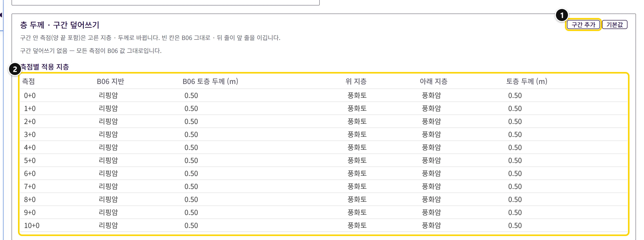The height and width of the screenshot is (240, 644).
Task: Select the 위 지층 column header
Action: (x=356, y=81)
